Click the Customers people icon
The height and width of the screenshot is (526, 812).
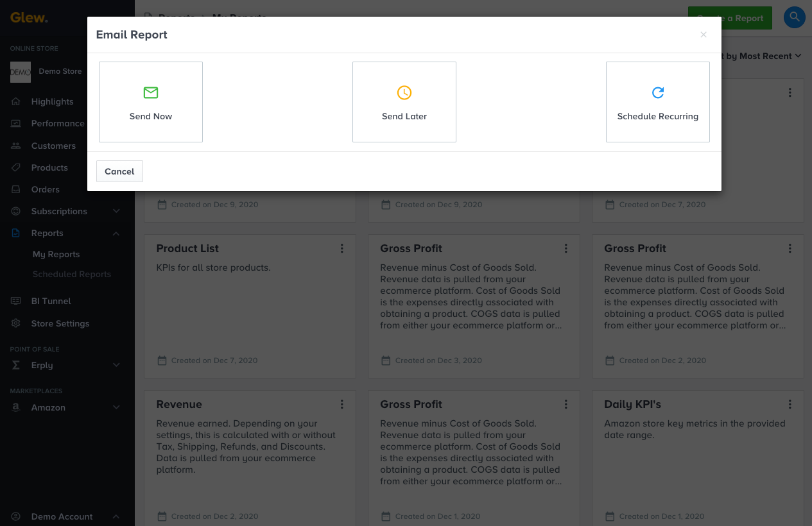(x=17, y=146)
